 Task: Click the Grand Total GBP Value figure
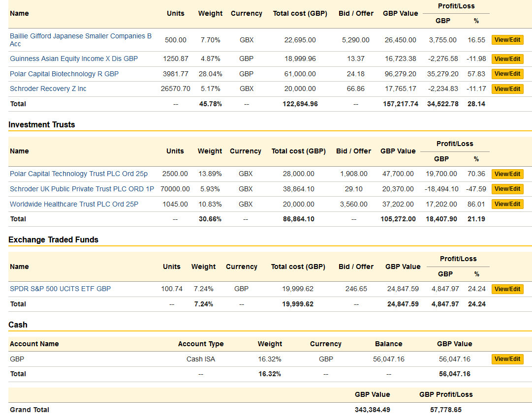pos(372,410)
